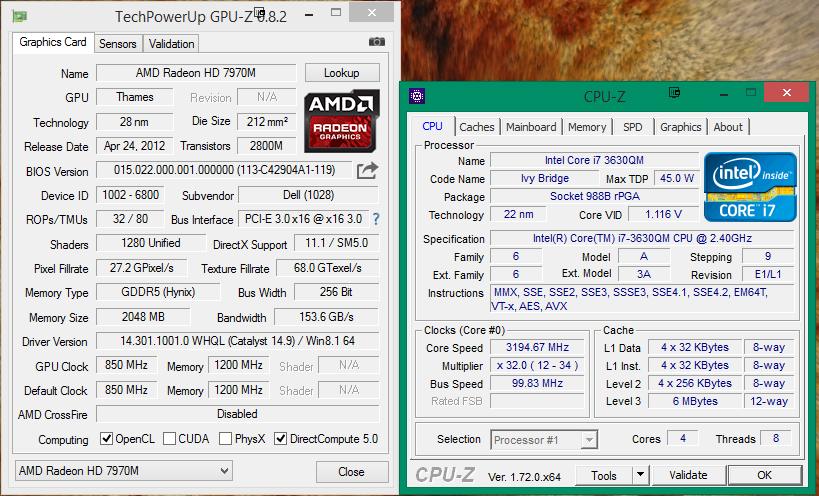Image resolution: width=819 pixels, height=496 pixels.
Task: Click the Cores value 4
Action: 682,439
